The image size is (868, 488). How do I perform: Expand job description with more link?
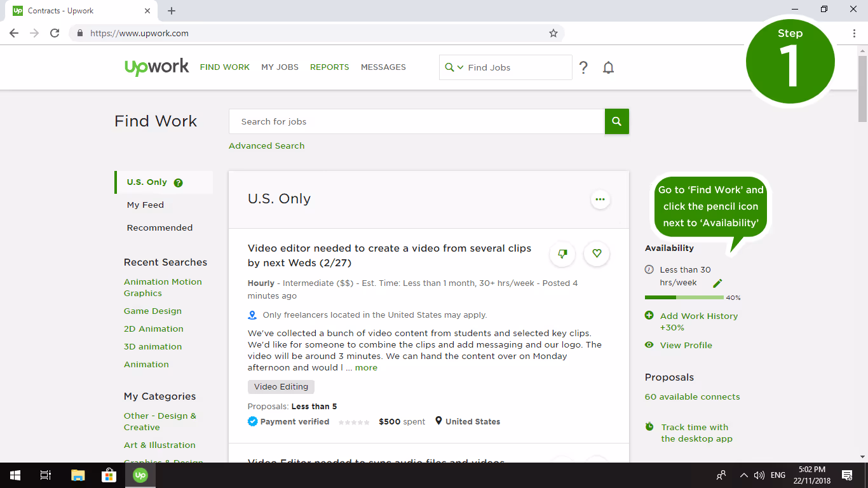coord(366,368)
